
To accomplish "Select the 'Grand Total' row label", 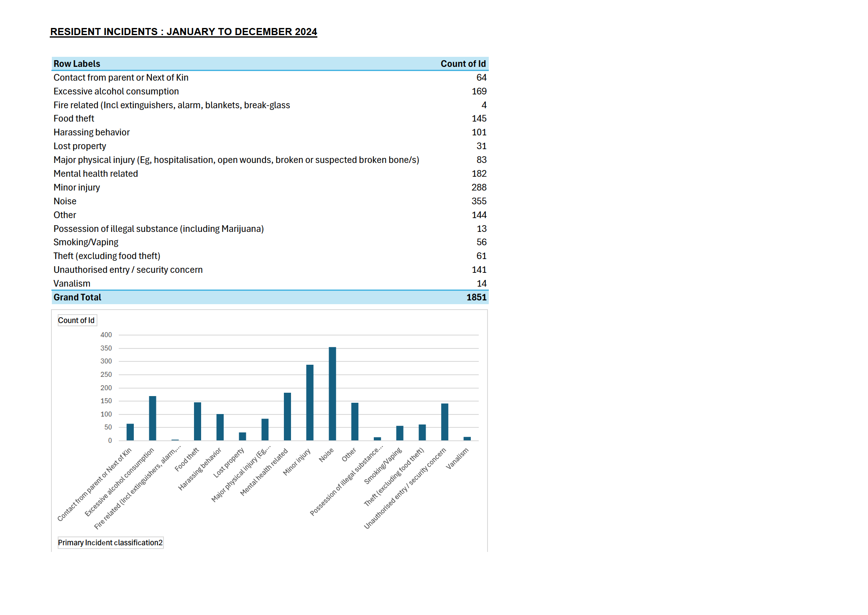I will (x=77, y=297).
